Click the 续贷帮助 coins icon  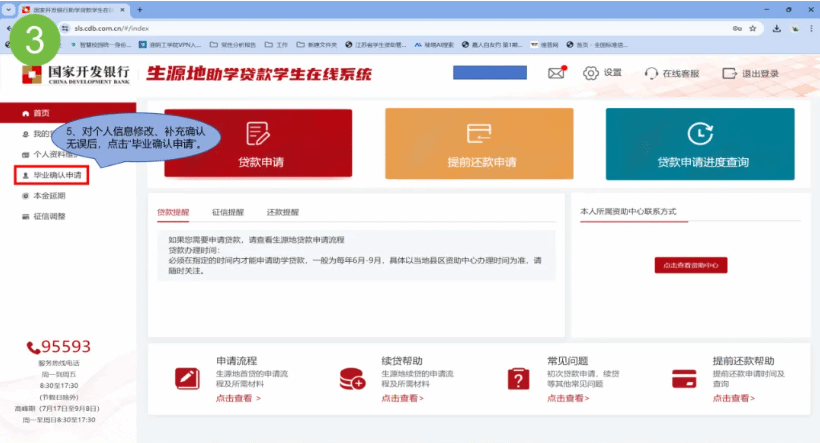[352, 379]
